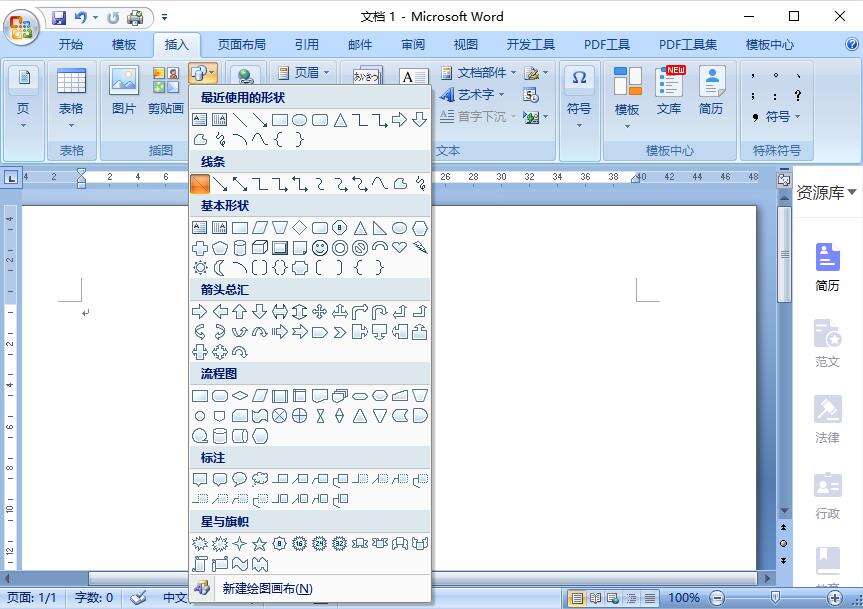This screenshot has height=609, width=863.
Task: Pick the Moon shape in 基本形状
Action: tap(220, 268)
